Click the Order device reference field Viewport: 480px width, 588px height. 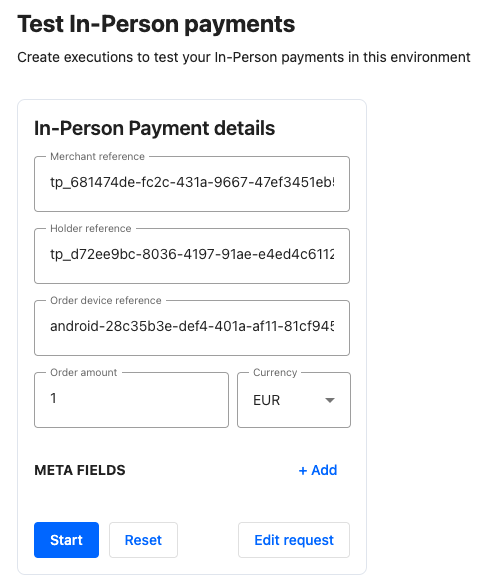tap(192, 328)
